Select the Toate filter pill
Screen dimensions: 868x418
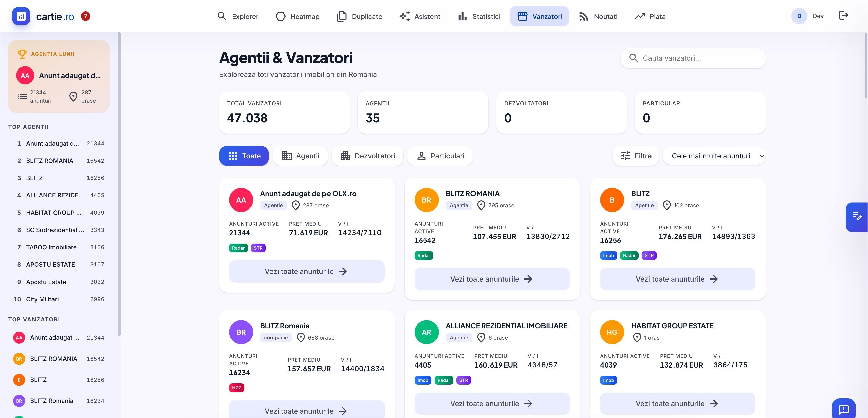point(244,156)
